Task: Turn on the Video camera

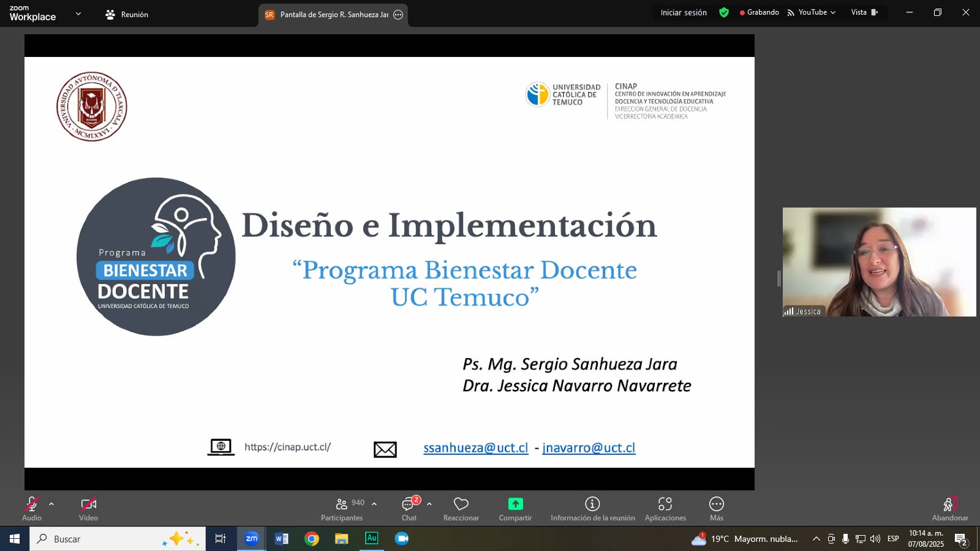Action: coord(88,508)
